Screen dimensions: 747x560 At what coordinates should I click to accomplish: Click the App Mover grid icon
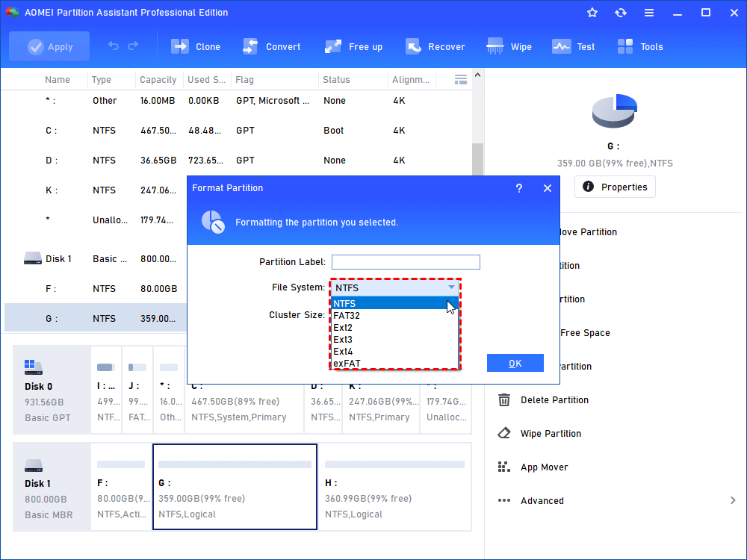click(x=504, y=467)
